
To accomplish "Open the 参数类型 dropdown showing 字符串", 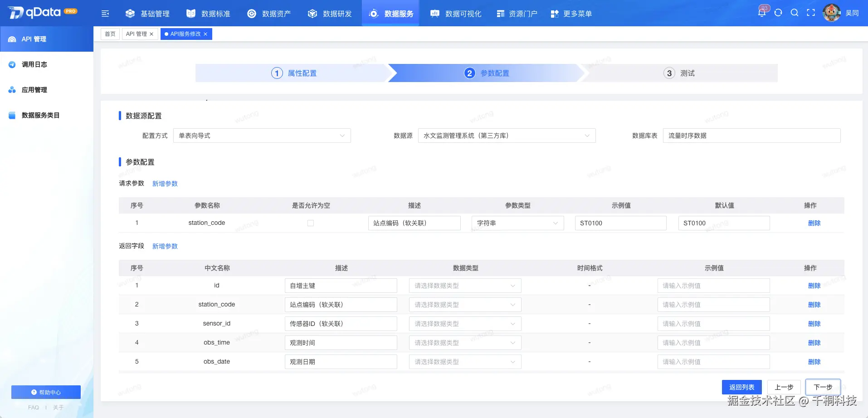I will tap(517, 223).
